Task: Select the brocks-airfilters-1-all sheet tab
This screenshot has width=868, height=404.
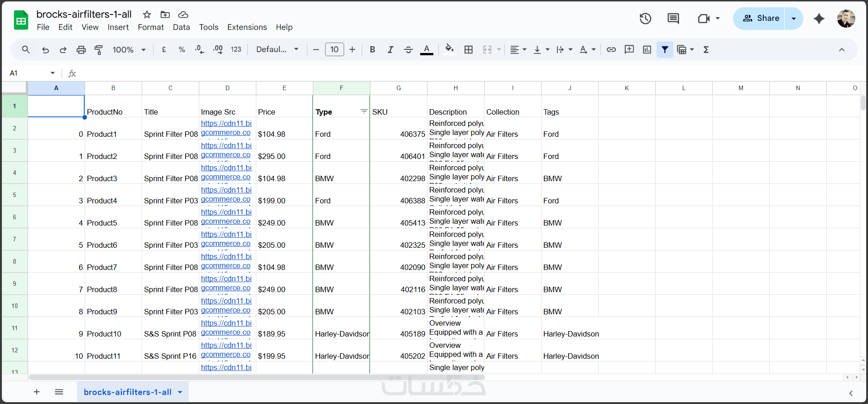Action: 127,392
